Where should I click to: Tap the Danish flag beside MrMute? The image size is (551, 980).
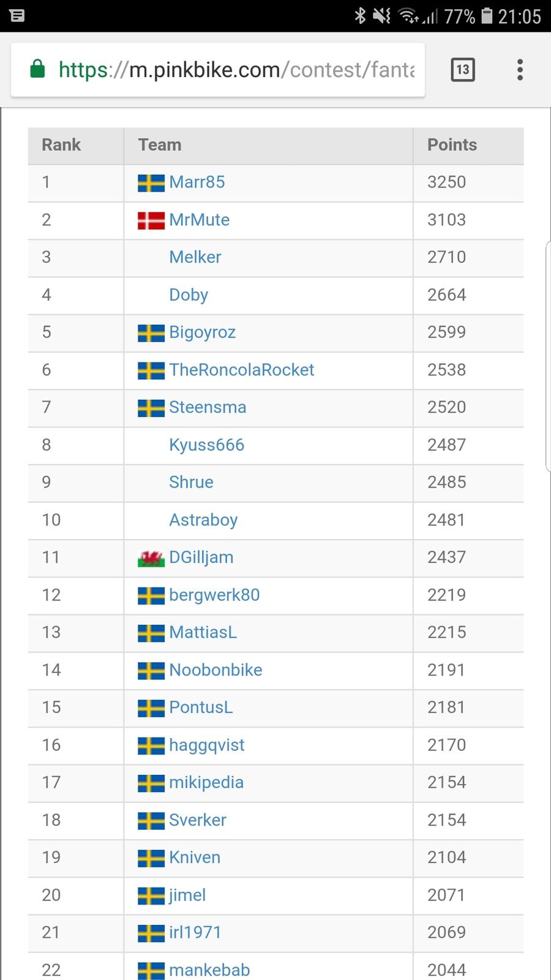coord(151,221)
